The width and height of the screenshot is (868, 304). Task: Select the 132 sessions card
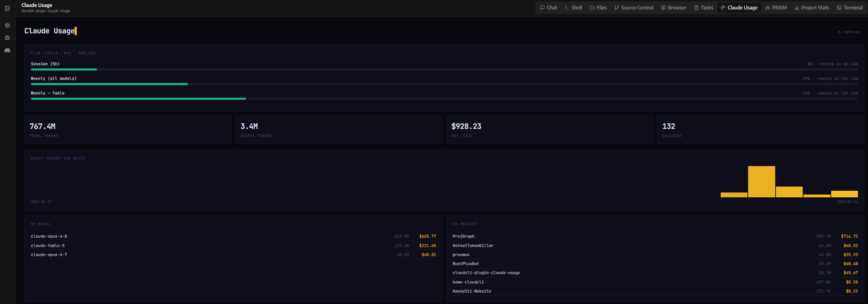(761, 130)
